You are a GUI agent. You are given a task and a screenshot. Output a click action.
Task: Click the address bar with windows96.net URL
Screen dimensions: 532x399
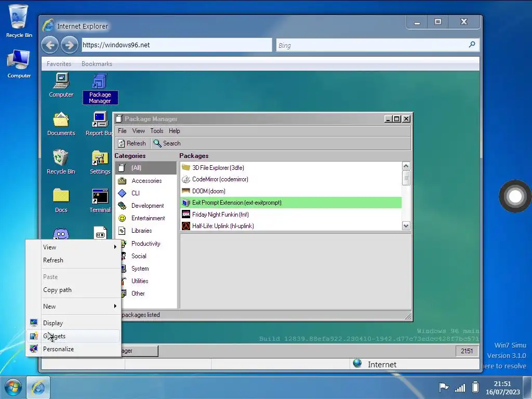(x=177, y=45)
